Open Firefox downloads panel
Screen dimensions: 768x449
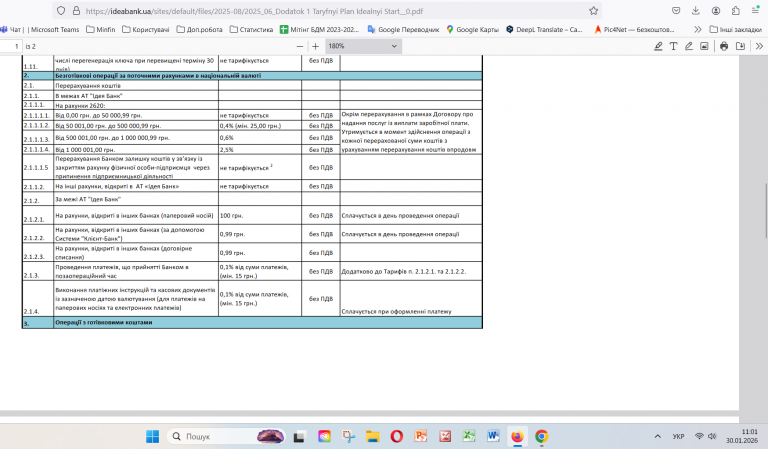tap(696, 11)
